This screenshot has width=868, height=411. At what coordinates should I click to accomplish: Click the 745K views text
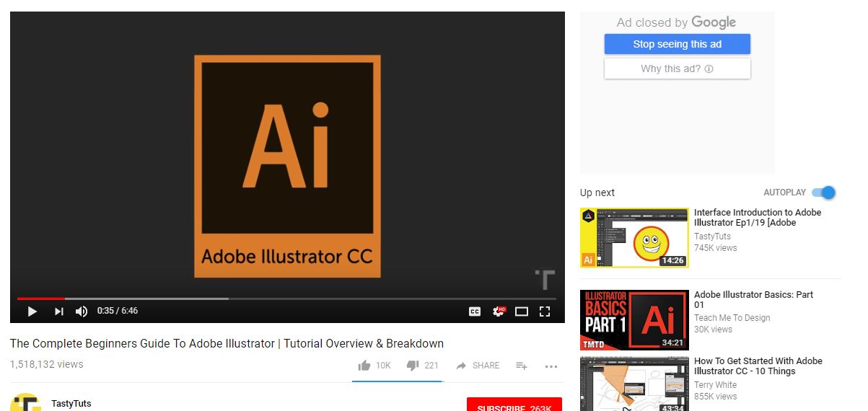(716, 248)
